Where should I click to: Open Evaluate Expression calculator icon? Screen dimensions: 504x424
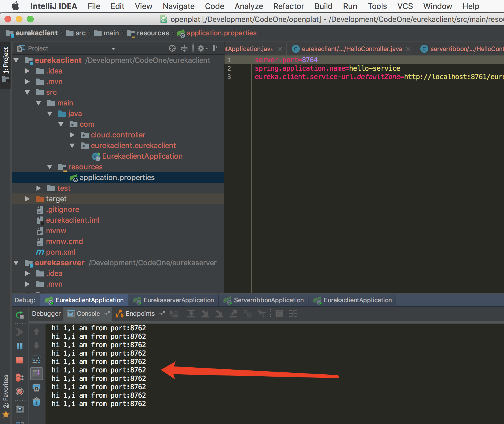[279, 314]
